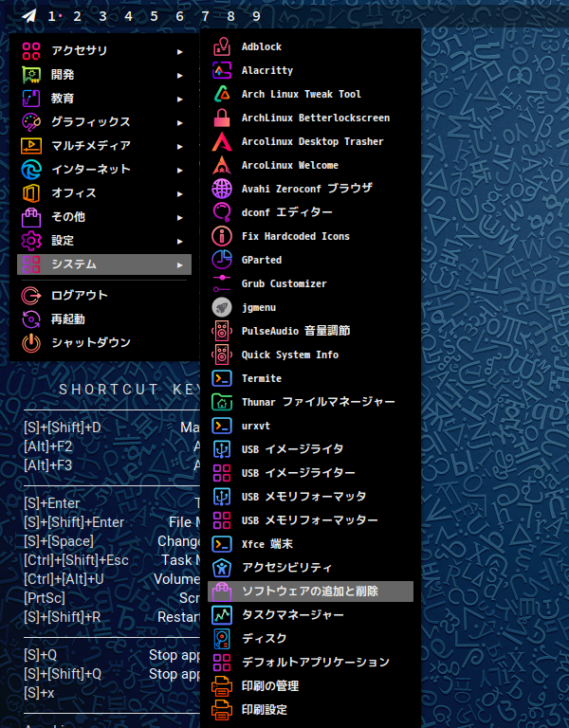The width and height of the screenshot is (569, 728).
Task: Open the インターネット category
Action: (x=104, y=170)
